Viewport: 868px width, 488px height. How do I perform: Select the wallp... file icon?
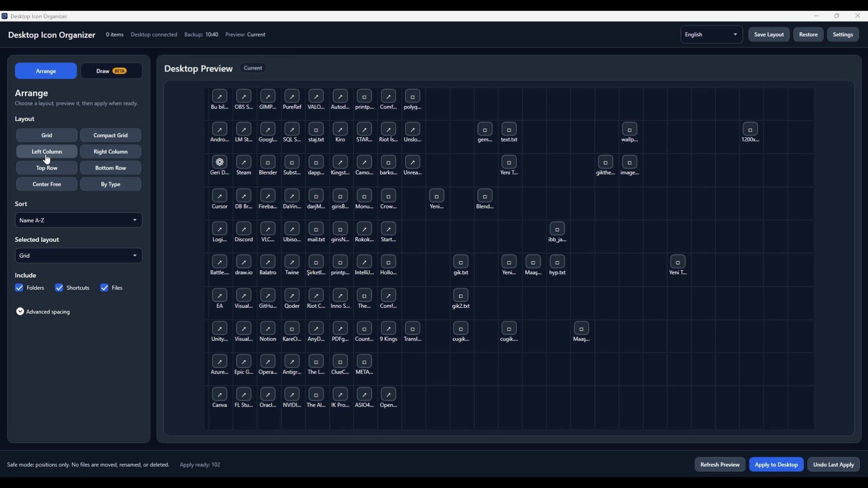pos(630,130)
